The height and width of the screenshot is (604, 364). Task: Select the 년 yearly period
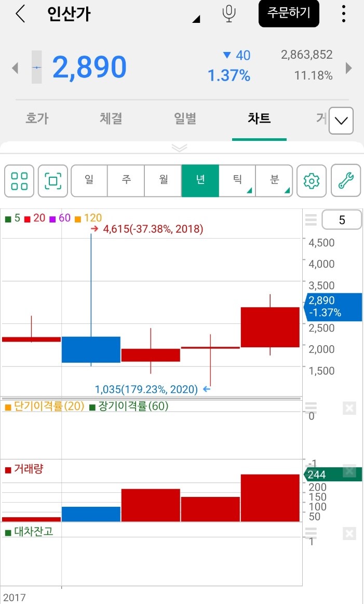tap(200, 181)
